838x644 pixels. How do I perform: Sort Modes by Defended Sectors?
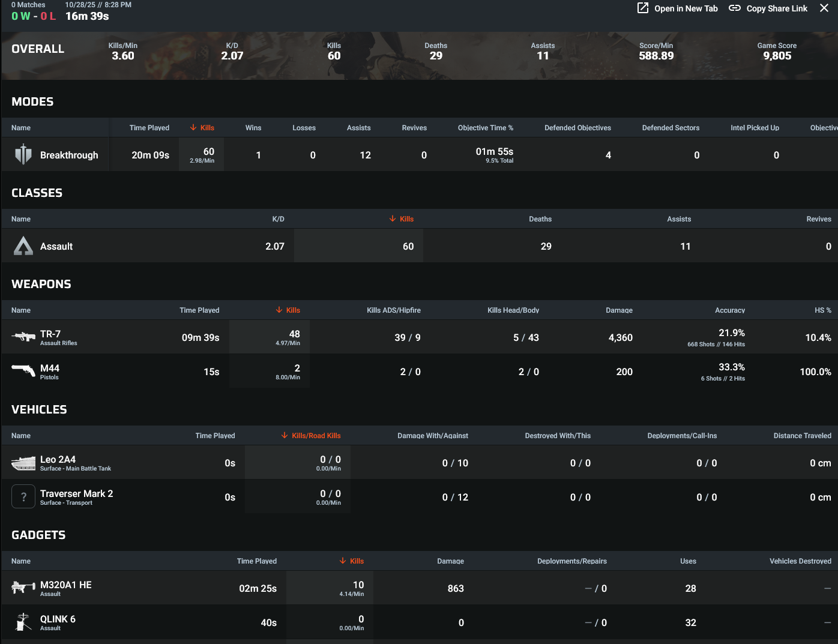click(x=671, y=128)
